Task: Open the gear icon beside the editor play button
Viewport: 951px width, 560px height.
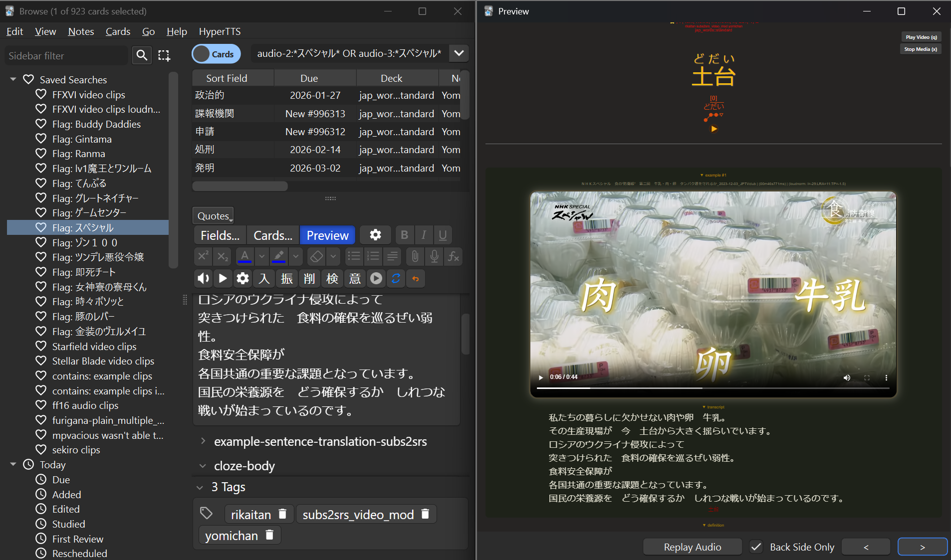Action: click(x=242, y=278)
